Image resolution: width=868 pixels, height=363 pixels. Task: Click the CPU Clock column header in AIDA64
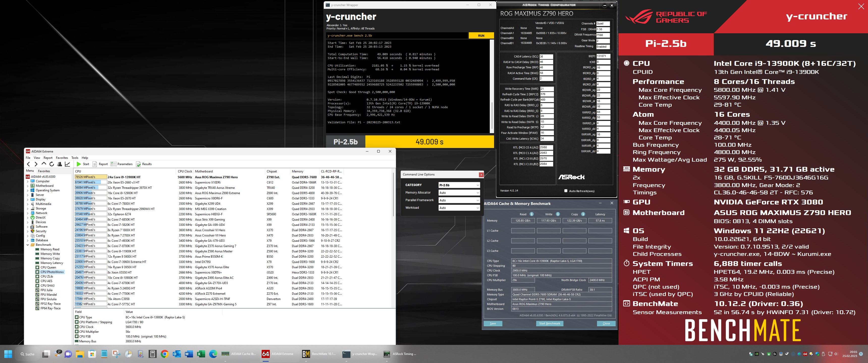[185, 171]
